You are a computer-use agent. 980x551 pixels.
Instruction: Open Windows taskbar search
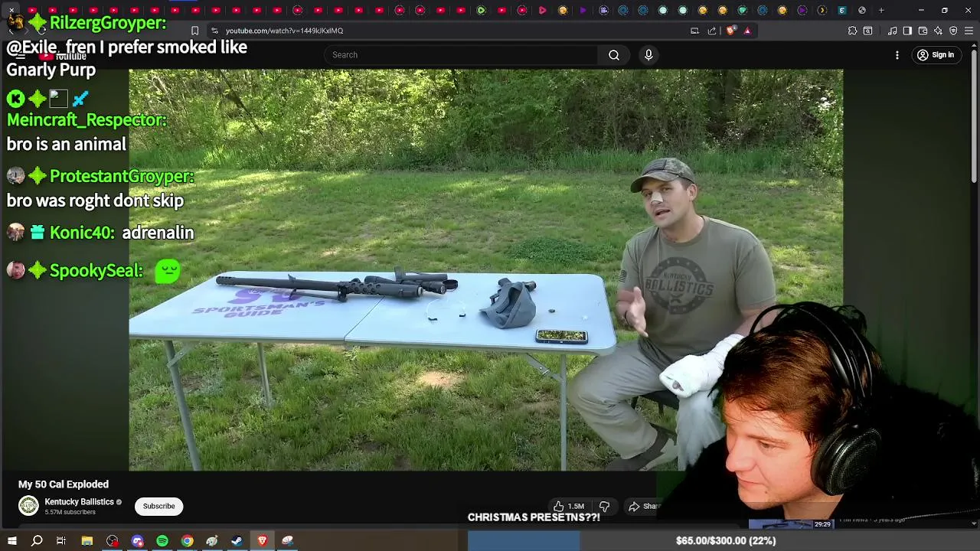coord(37,541)
